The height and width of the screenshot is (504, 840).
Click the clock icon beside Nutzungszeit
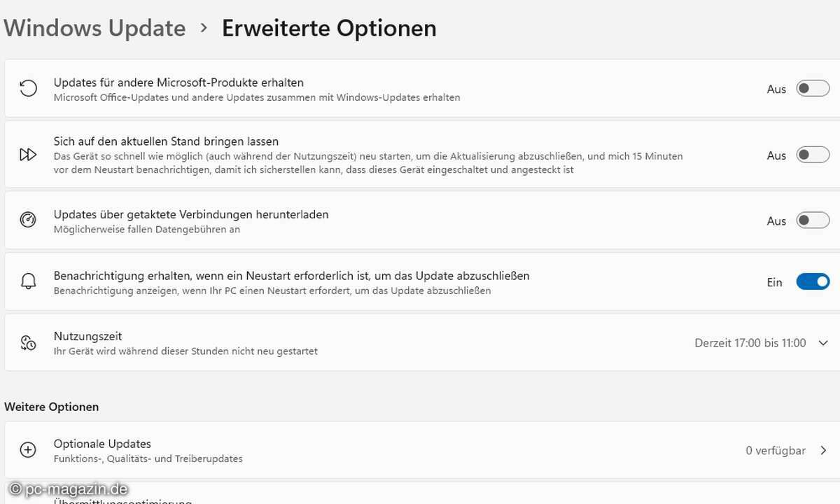coord(28,343)
